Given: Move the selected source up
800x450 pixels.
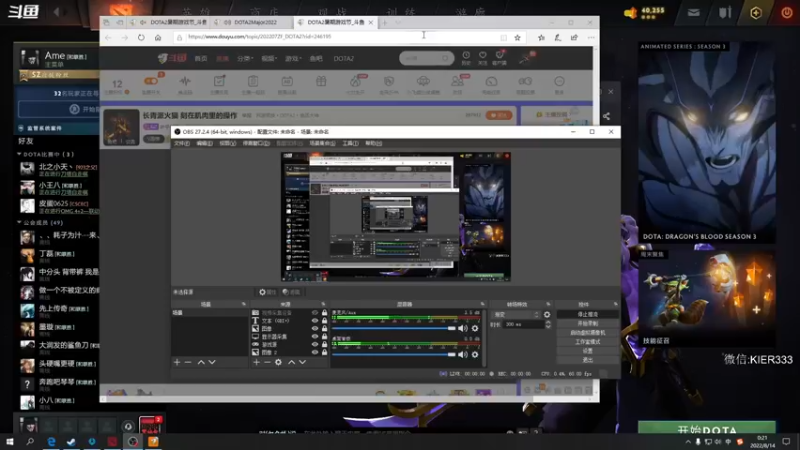Looking at the screenshot, I should pos(291,362).
